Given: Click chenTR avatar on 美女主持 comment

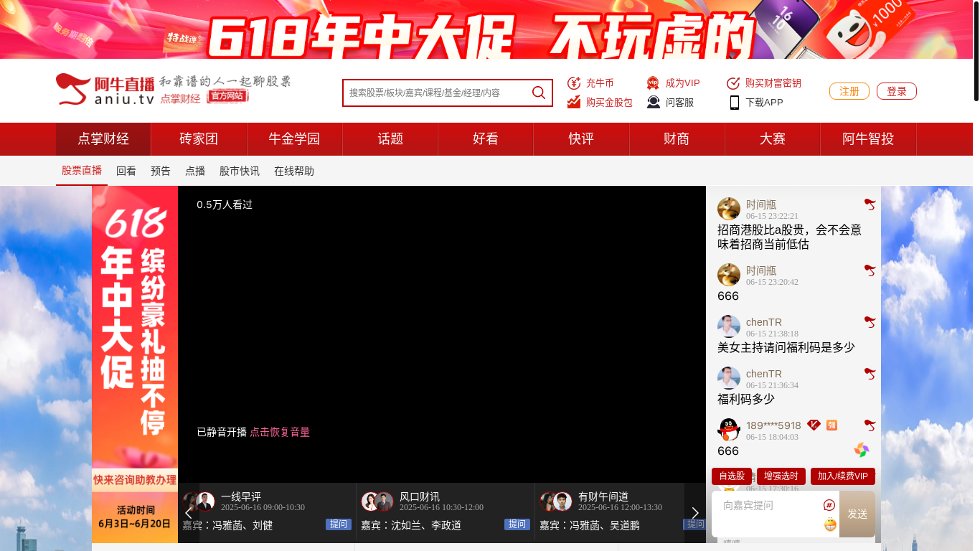Looking at the screenshot, I should [x=729, y=326].
